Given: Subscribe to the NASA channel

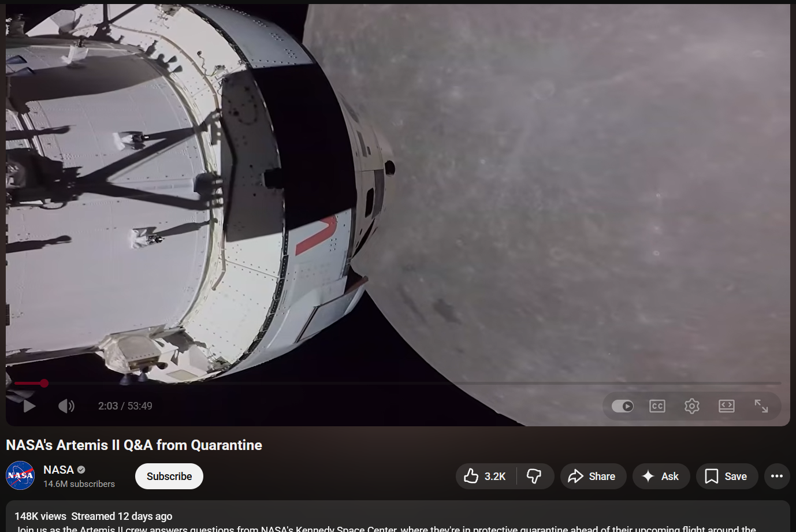Looking at the screenshot, I should 169,477.
